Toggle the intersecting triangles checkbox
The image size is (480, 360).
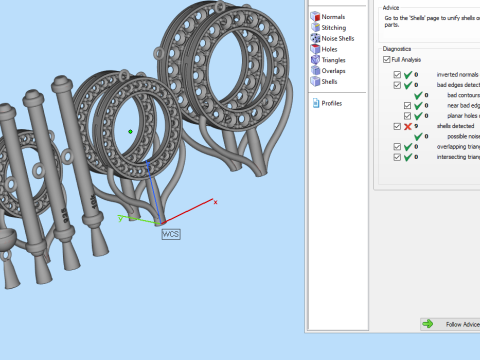pyautogui.click(x=397, y=157)
